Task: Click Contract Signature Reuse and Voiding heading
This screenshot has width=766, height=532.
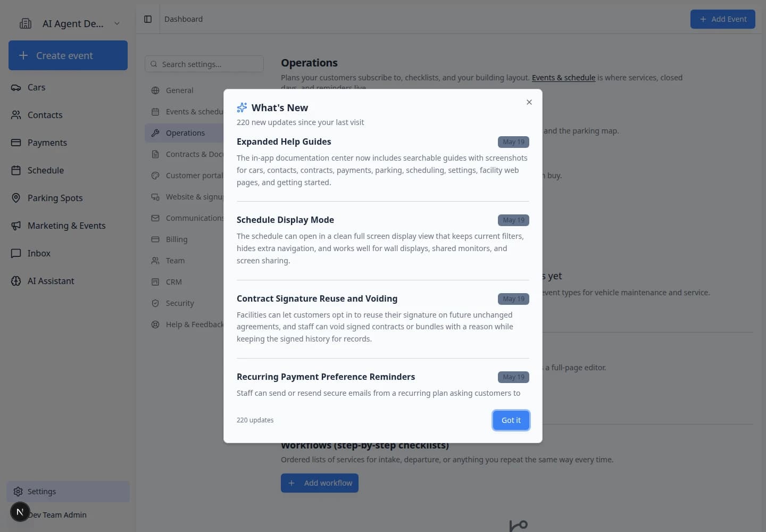Action: 317,298
